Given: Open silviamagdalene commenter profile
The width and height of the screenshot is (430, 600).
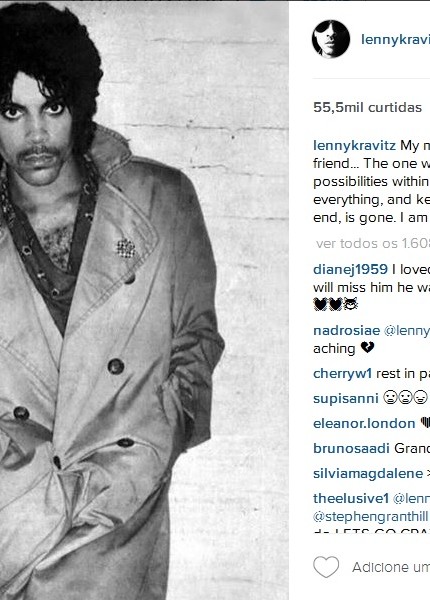Looking at the screenshot, I should coord(368,474).
